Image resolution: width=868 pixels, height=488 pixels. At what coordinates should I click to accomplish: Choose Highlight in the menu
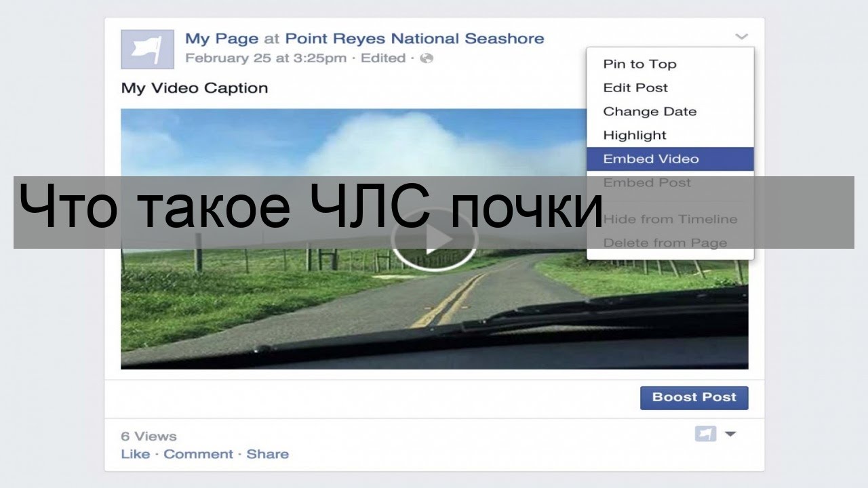670,136
